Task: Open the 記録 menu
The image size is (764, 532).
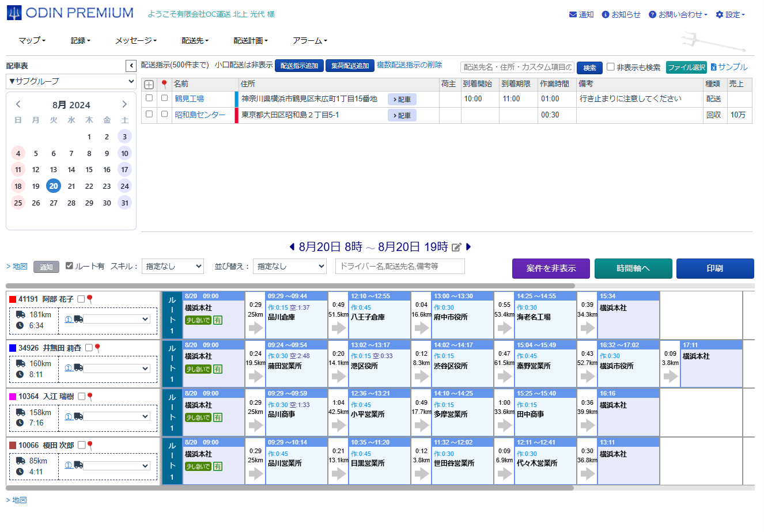Action: tap(81, 40)
